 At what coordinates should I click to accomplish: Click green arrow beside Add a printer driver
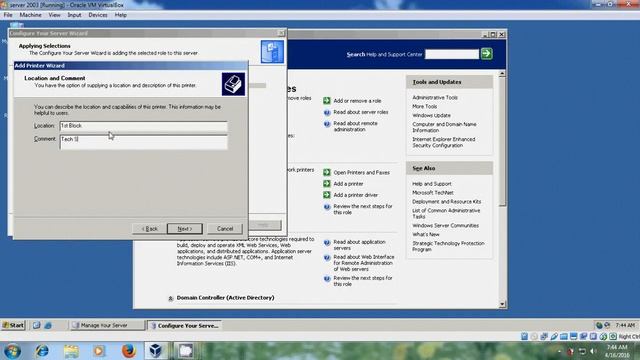[x=327, y=195]
